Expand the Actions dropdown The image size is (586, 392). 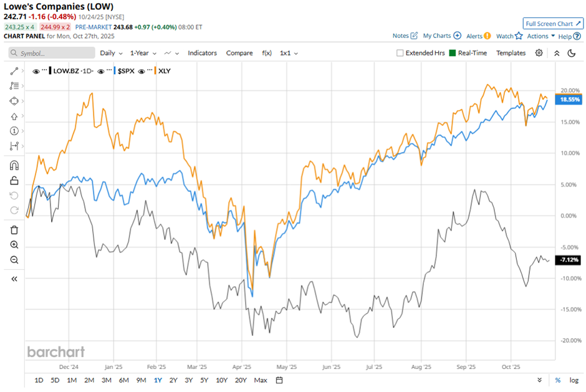coord(540,36)
